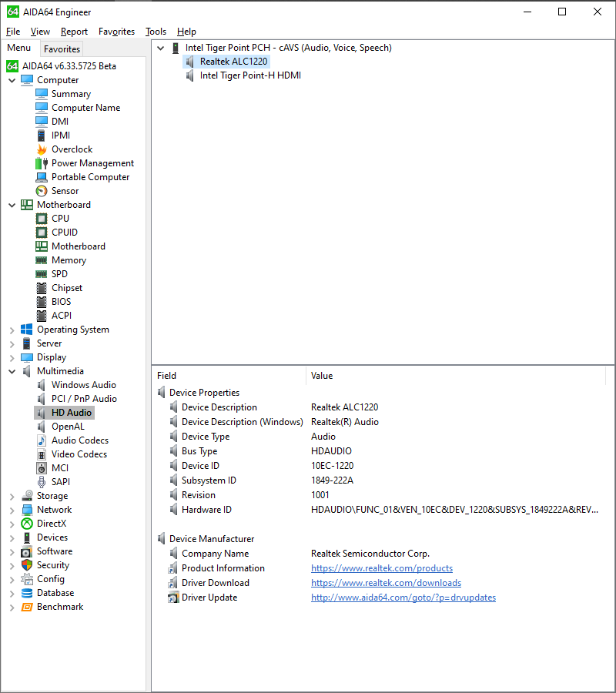Image resolution: width=616 pixels, height=693 pixels.
Task: Click the Config gear icon
Action: tap(27, 579)
